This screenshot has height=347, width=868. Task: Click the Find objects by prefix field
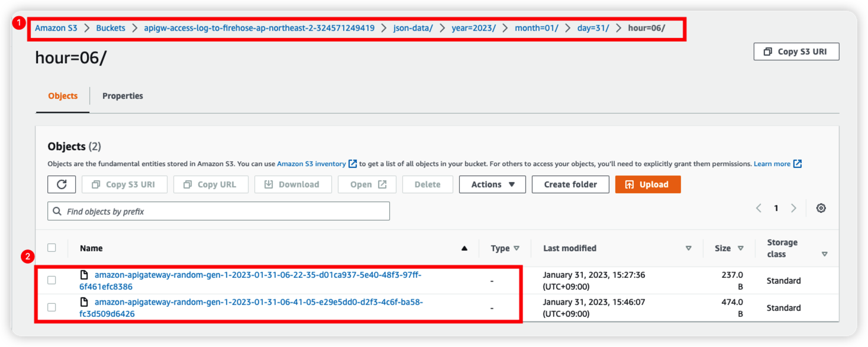tap(219, 211)
